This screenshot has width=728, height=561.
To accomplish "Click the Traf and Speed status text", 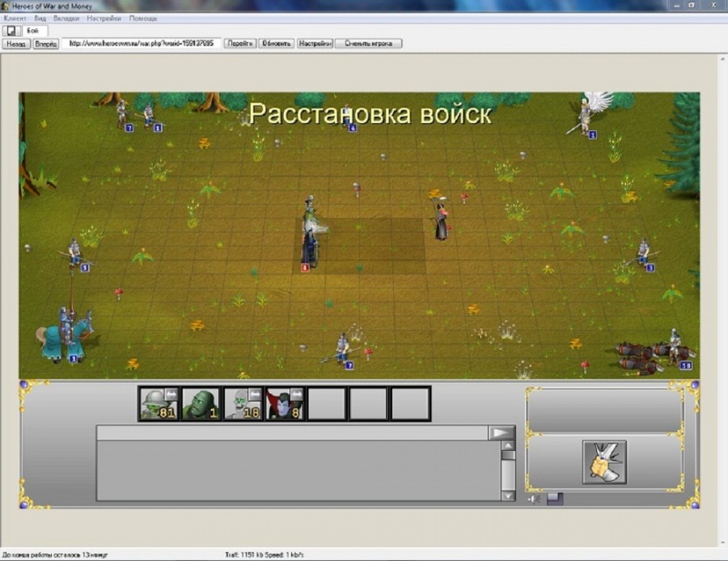I will (x=265, y=555).
